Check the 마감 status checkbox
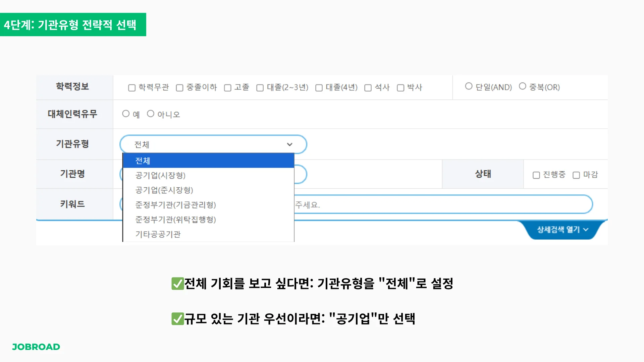The image size is (644, 362). click(x=576, y=175)
